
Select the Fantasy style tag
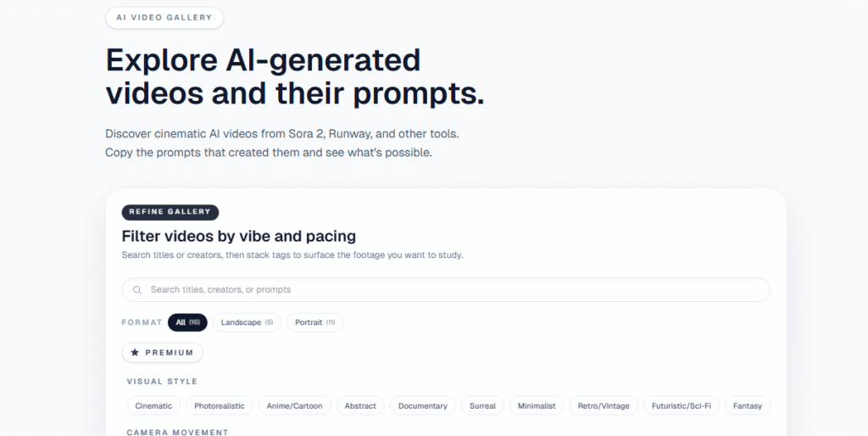tap(748, 406)
